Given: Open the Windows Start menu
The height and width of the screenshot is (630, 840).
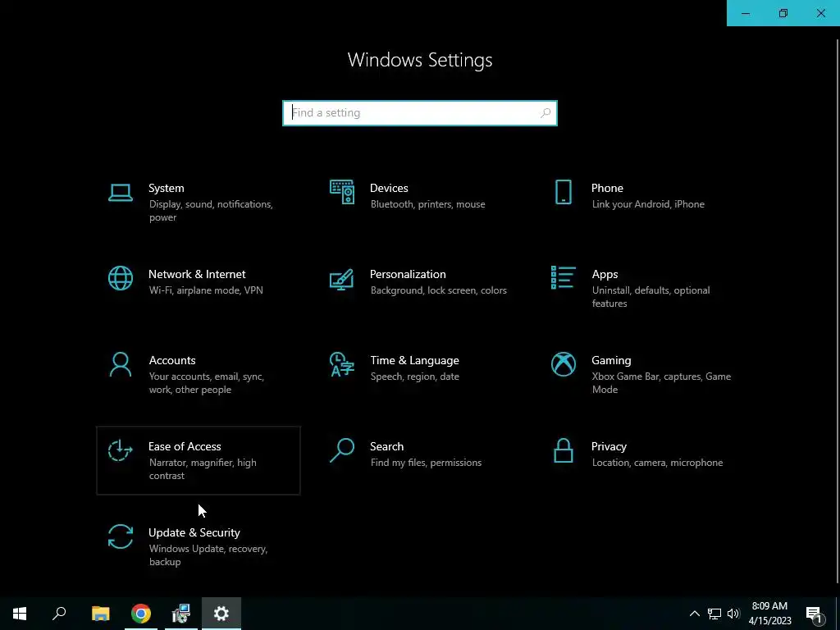Looking at the screenshot, I should pyautogui.click(x=20, y=614).
